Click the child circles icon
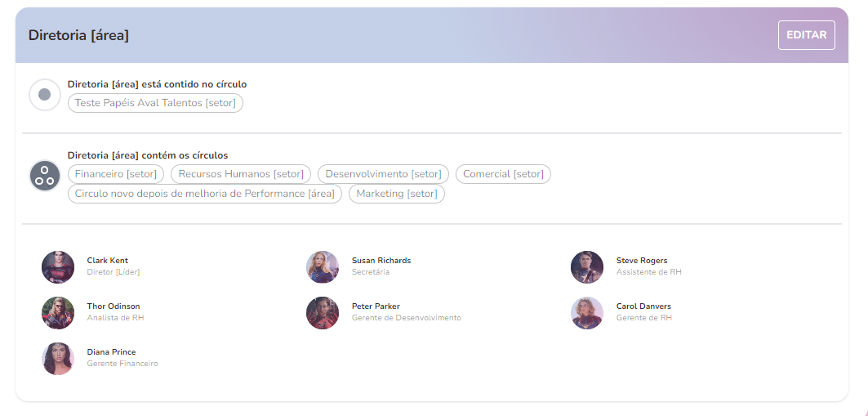The image size is (868, 416). coord(45,176)
